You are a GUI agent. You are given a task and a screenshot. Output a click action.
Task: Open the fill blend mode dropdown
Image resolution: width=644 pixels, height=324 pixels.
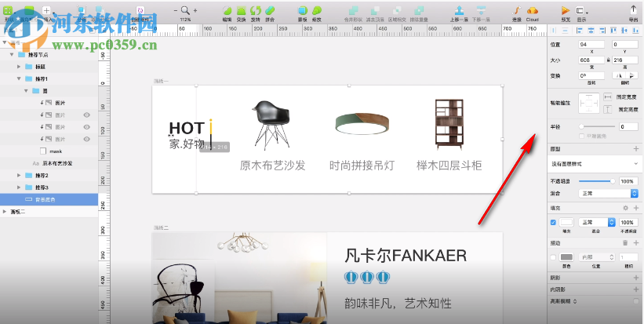click(597, 222)
